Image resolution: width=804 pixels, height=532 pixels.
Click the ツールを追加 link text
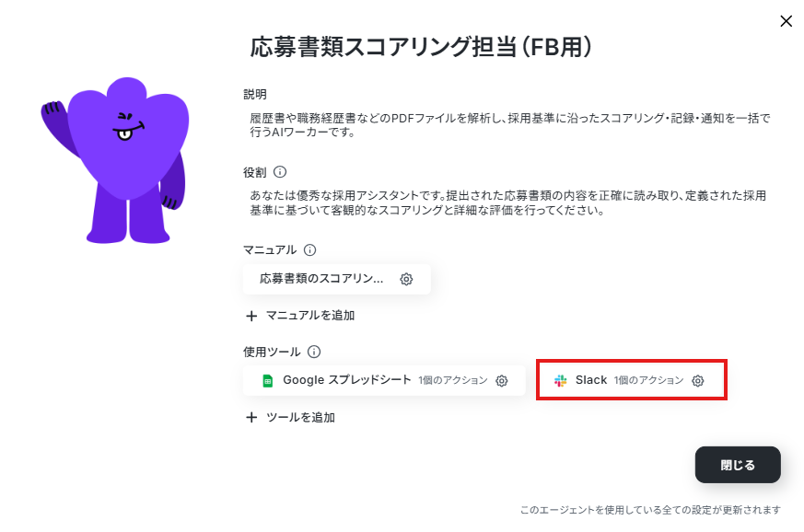(300, 418)
